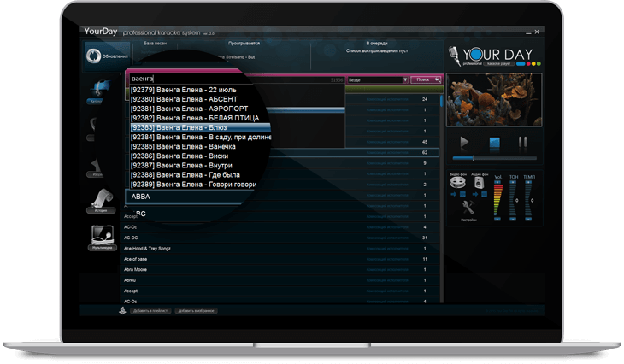
Task: Open the Каталог catalog sidebar icon
Action: 100,90
